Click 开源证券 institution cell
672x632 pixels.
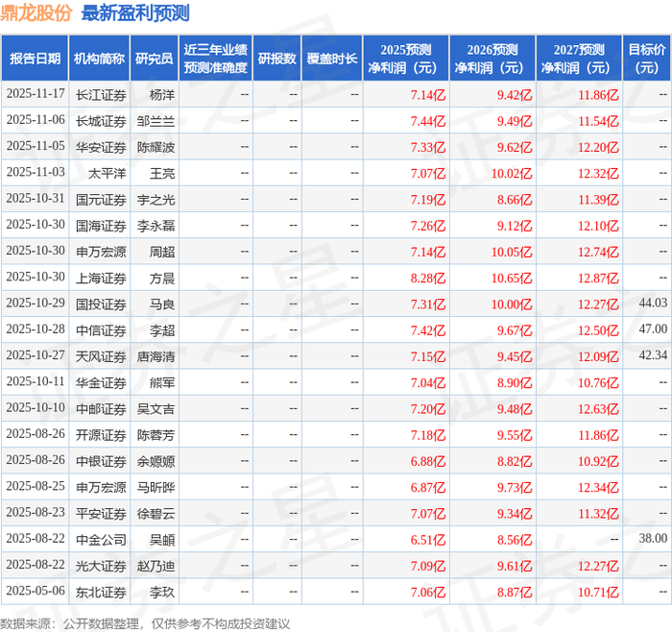pos(101,435)
